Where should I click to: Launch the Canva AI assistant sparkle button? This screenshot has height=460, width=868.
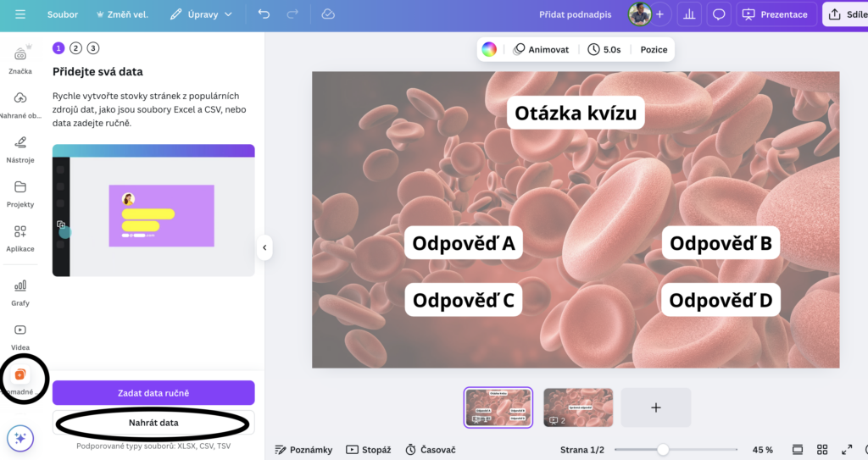tap(20, 439)
